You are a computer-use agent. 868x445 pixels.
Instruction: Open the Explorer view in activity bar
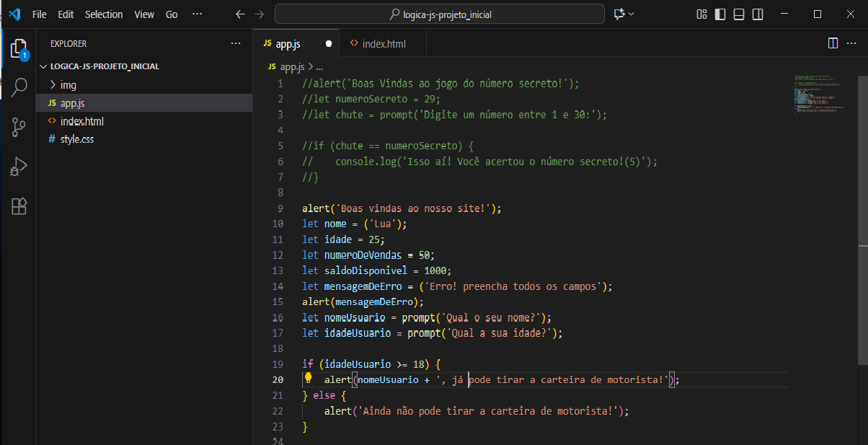(18, 49)
